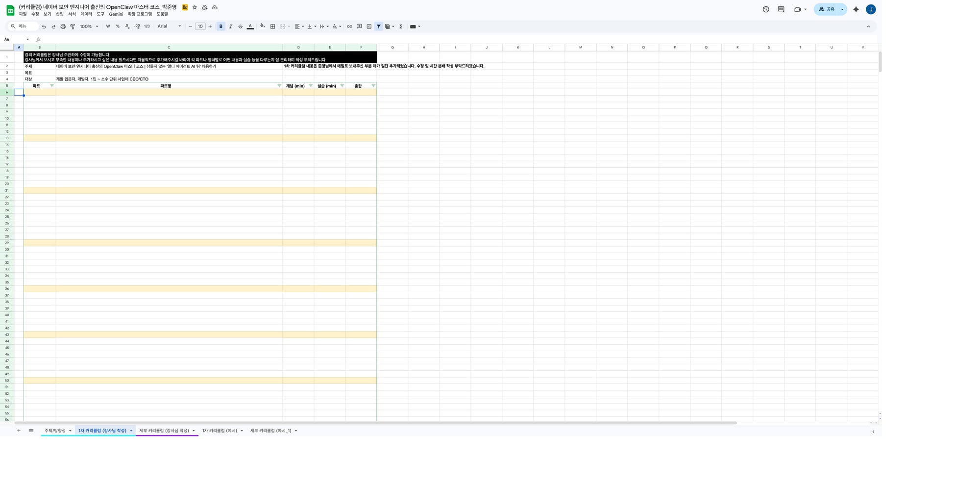Open the 데이터 menu
The image size is (980, 485).
pos(86,14)
